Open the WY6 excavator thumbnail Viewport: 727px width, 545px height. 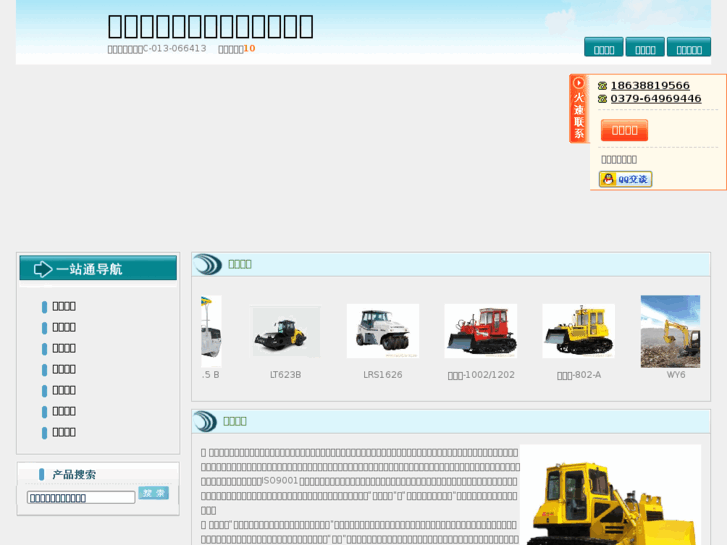[670, 332]
